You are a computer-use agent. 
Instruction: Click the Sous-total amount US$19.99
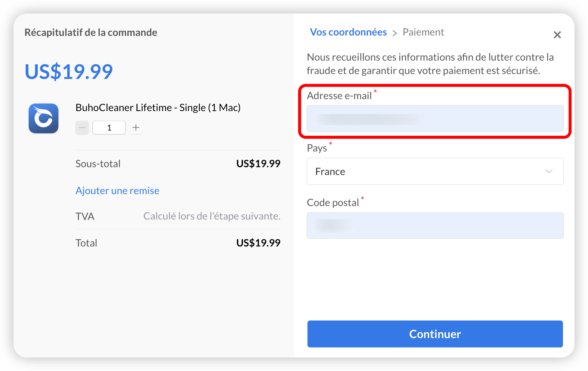[x=258, y=163]
